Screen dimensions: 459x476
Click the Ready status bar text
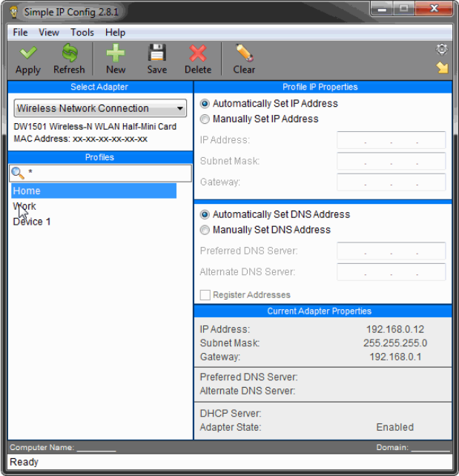(x=24, y=462)
